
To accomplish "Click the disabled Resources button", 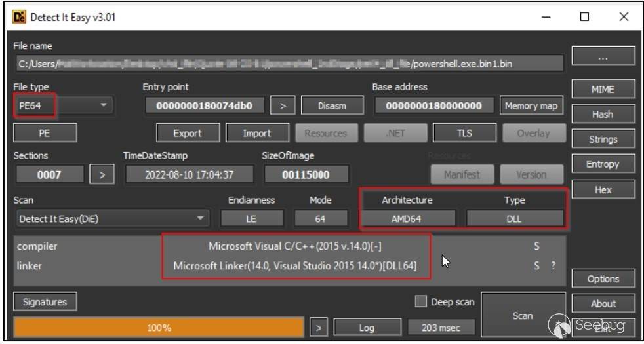I will (326, 133).
